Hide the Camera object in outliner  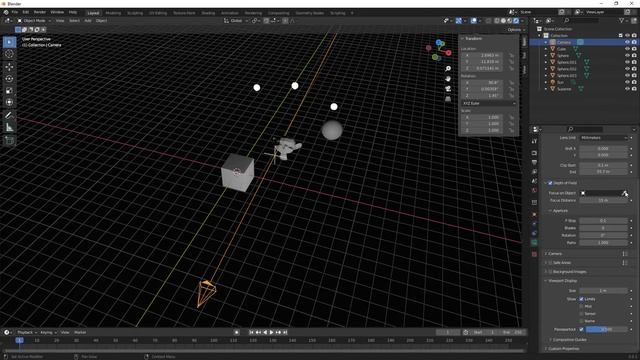627,42
